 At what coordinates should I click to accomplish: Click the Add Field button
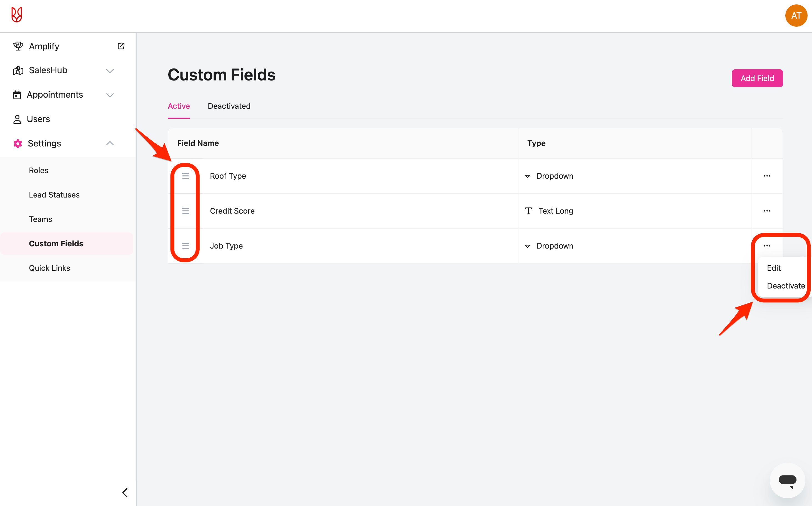pos(757,78)
